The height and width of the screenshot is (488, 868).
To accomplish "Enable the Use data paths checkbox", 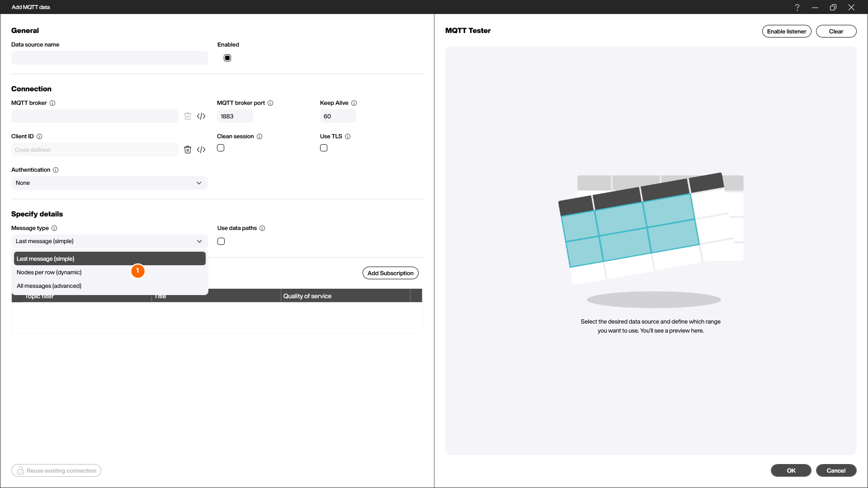I will click(221, 241).
